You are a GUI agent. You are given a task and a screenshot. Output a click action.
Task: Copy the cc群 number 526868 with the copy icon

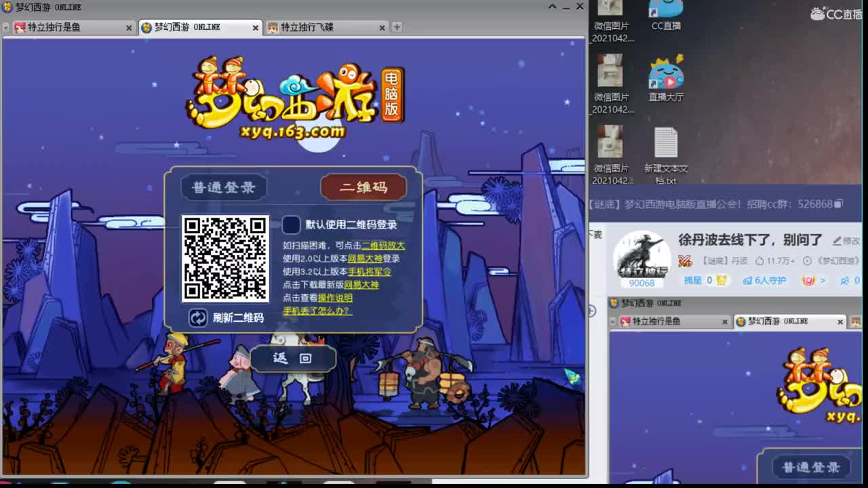coord(839,204)
